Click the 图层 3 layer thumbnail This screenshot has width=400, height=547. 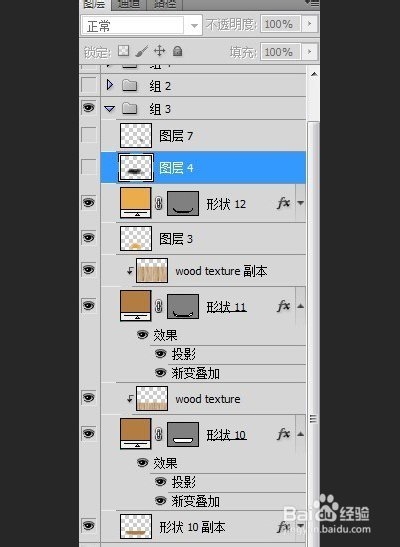click(136, 239)
